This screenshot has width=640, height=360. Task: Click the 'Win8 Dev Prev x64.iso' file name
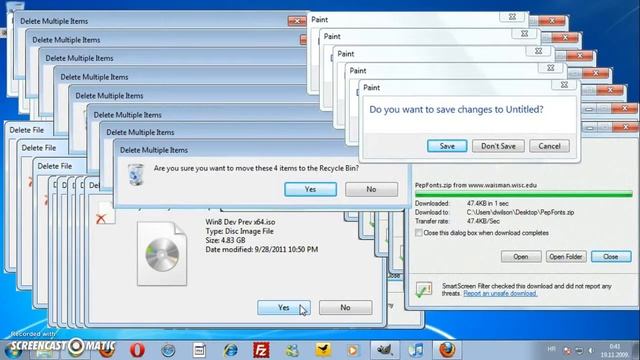point(240,222)
